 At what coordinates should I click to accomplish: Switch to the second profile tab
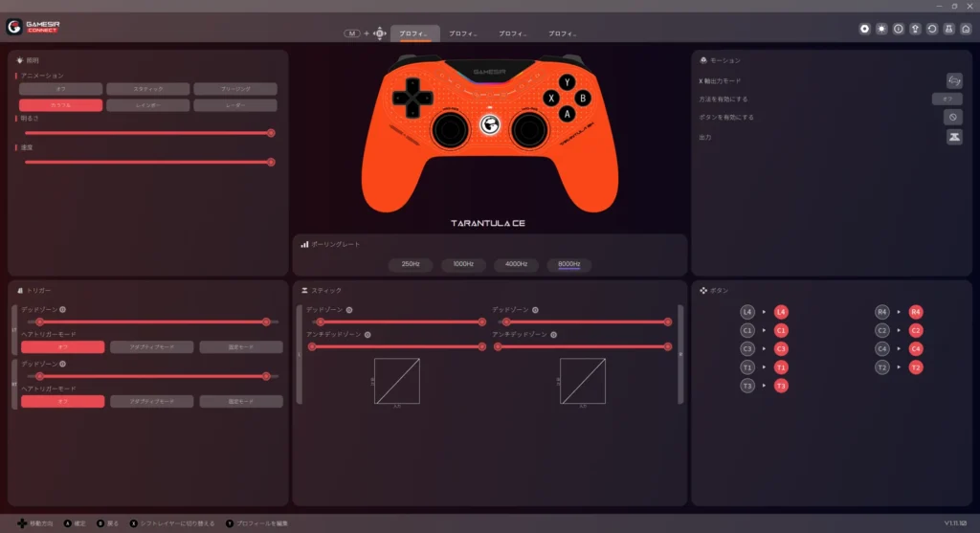pyautogui.click(x=464, y=33)
